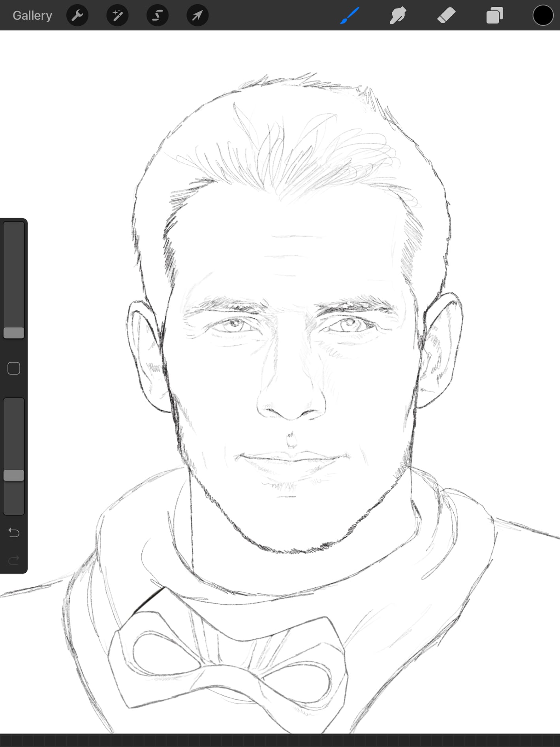Select the Eraser tool
Viewport: 560px width, 747px height.
tap(446, 15)
